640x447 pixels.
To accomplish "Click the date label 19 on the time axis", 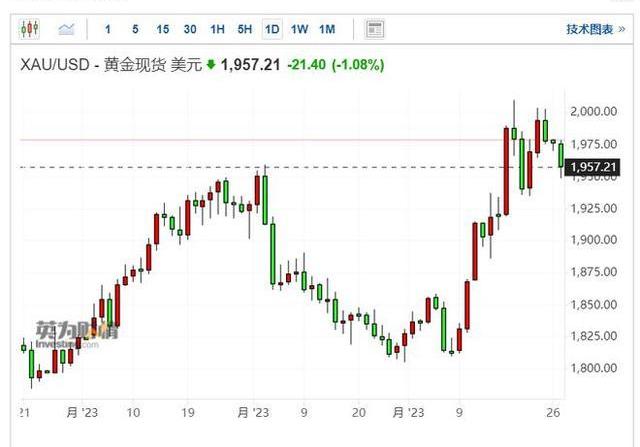I will pyautogui.click(x=188, y=413).
